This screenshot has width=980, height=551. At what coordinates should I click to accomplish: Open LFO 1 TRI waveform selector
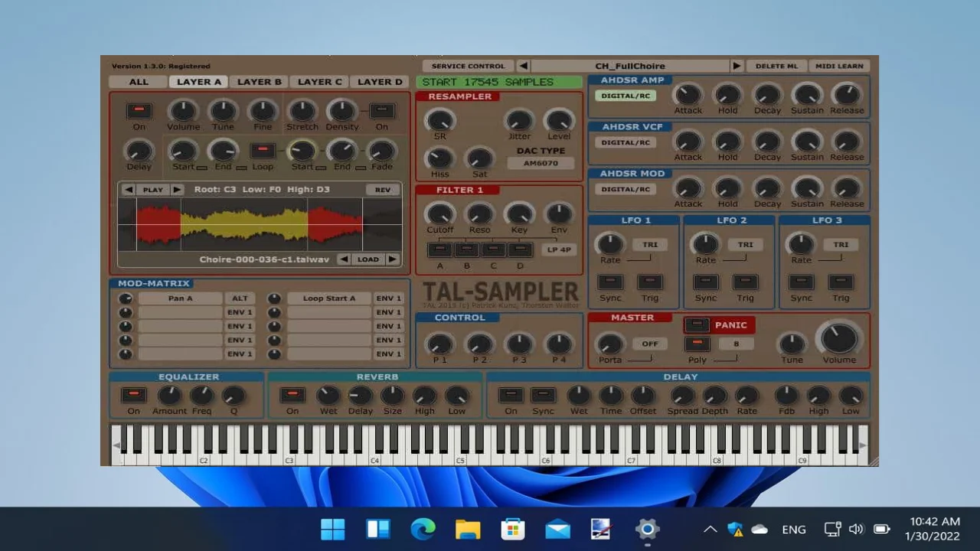coord(650,245)
